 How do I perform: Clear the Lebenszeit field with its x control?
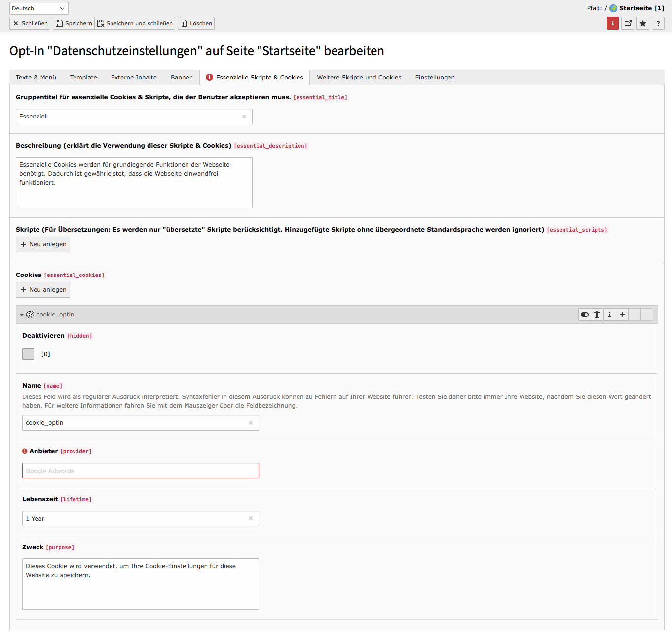click(x=251, y=518)
